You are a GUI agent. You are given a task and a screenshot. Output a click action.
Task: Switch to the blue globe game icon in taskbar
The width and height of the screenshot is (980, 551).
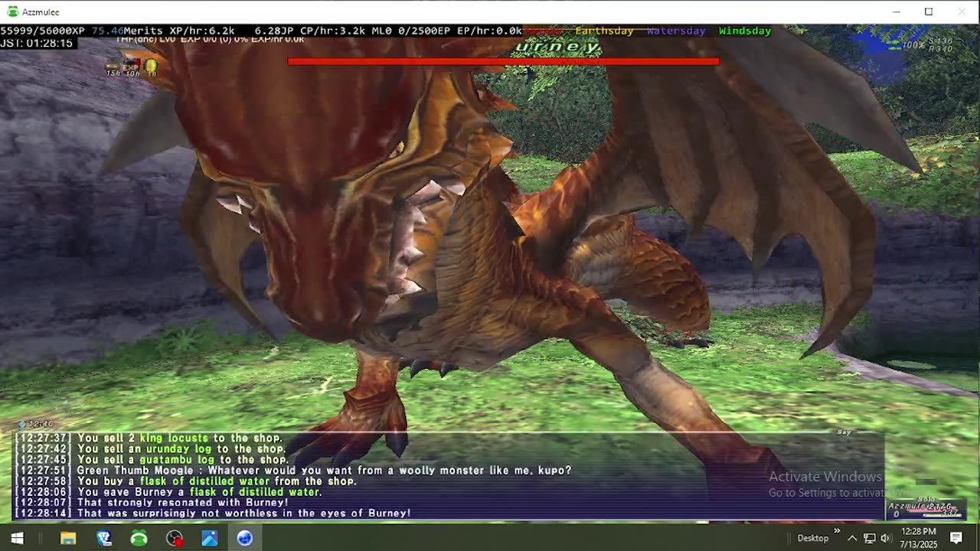pos(245,538)
